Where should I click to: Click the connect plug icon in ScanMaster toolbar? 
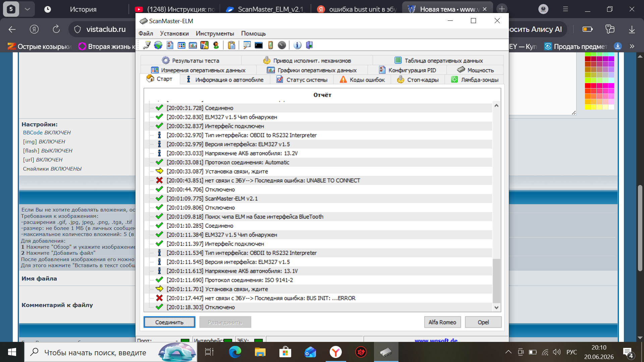(147, 45)
